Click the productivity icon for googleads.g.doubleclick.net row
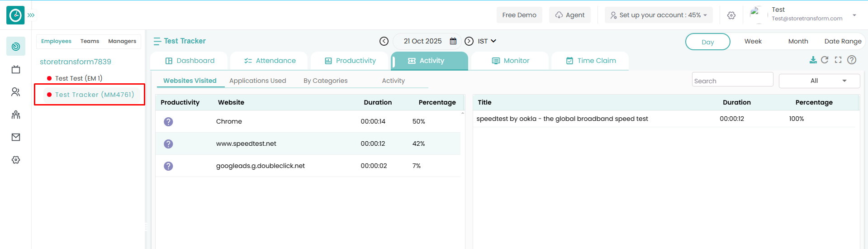Screen dimensions: 868x249 (x=168, y=166)
